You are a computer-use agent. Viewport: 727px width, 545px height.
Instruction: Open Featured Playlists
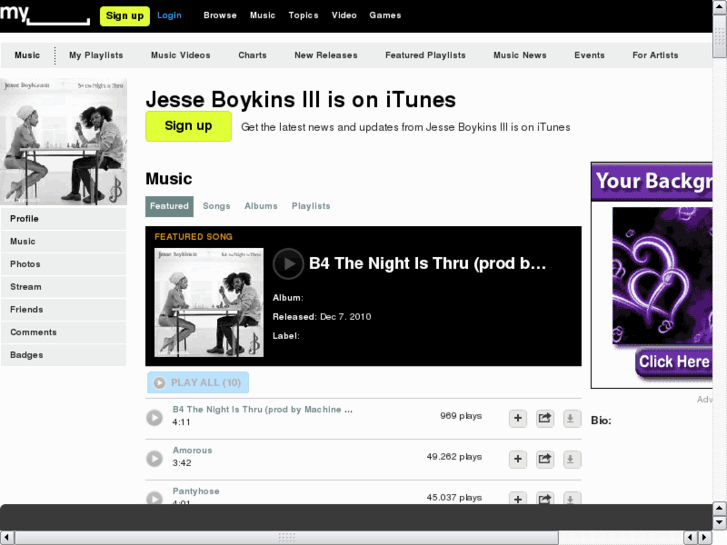425,55
